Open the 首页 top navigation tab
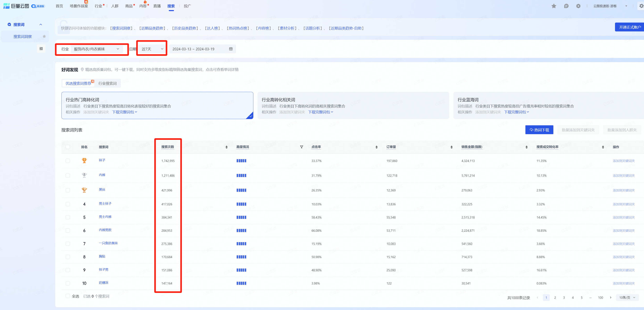Screen dimensions: 644x310 [59, 6]
